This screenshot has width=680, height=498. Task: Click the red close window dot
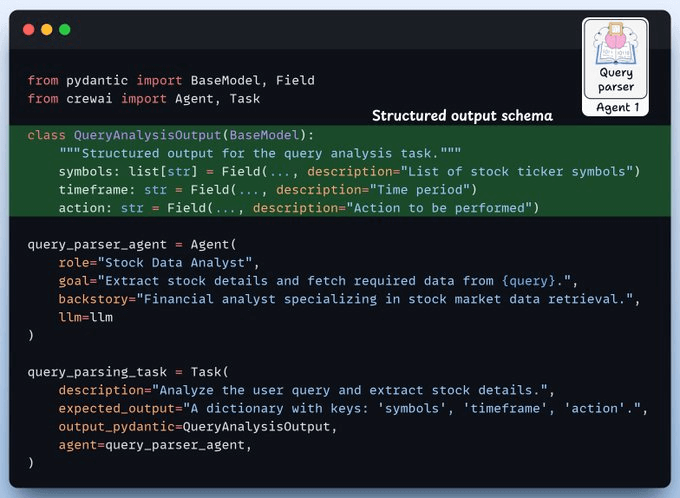[29, 29]
